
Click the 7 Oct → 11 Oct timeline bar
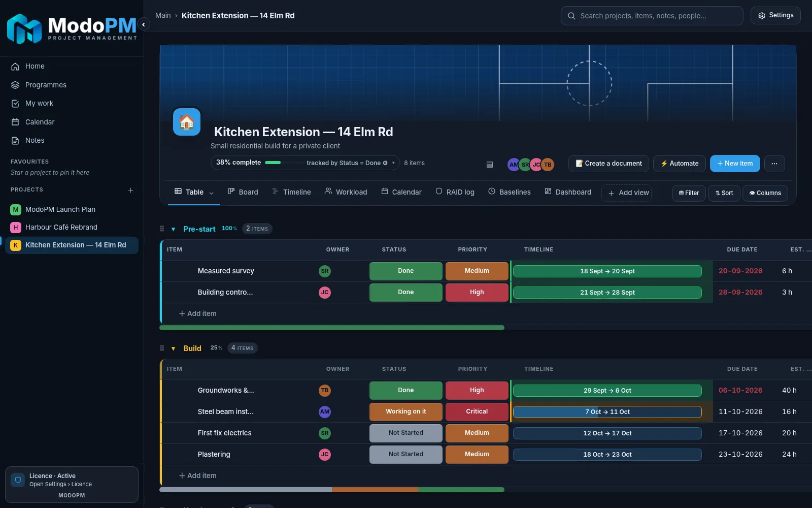click(x=607, y=412)
